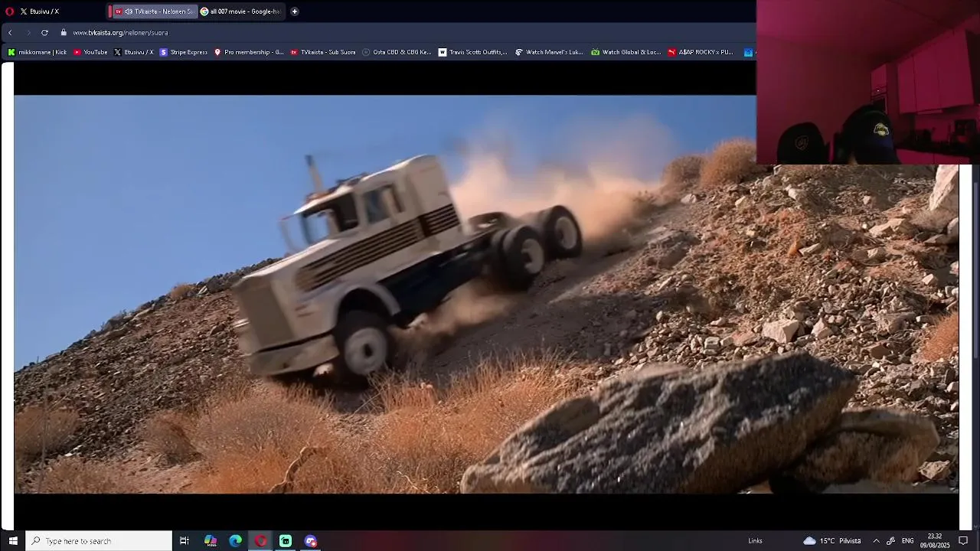The height and width of the screenshot is (551, 980).
Task: Open the Watch Global & Loc... bookmark
Action: click(626, 52)
